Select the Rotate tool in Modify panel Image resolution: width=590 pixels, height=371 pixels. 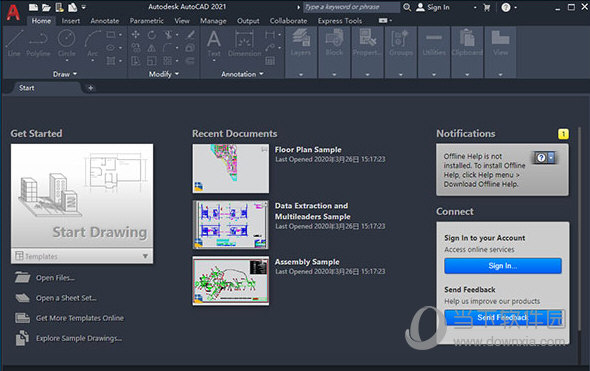[152, 35]
